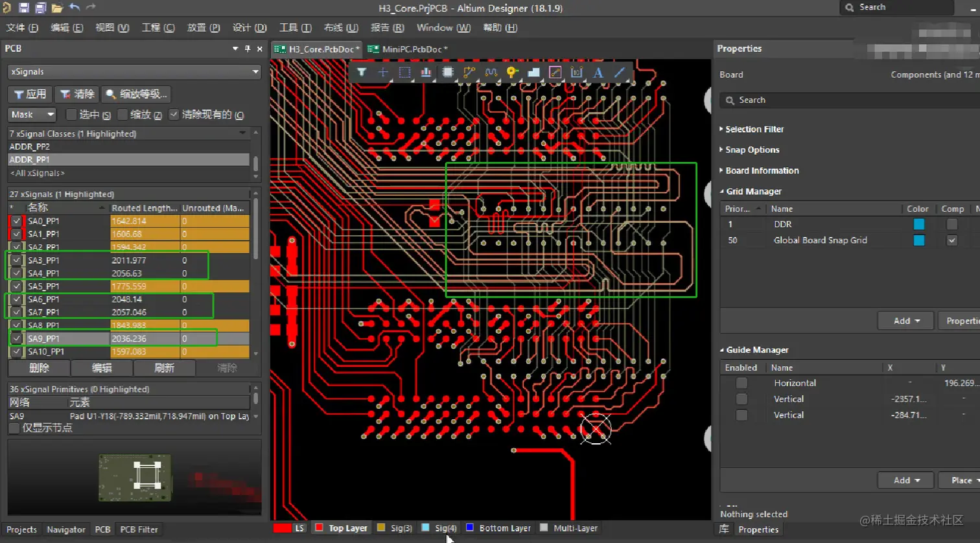The height and width of the screenshot is (543, 980).
Task: Click the selection filter funnel icon
Action: point(362,73)
